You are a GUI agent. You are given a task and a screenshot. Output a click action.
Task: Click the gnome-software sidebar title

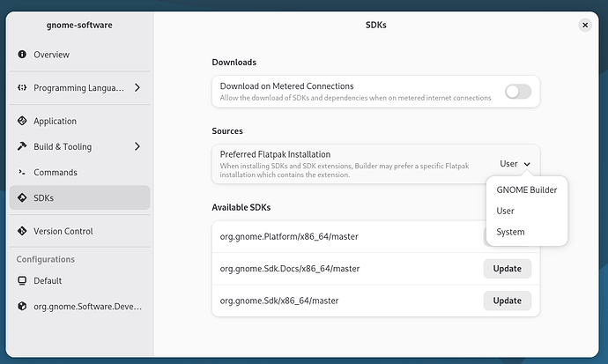click(79, 26)
